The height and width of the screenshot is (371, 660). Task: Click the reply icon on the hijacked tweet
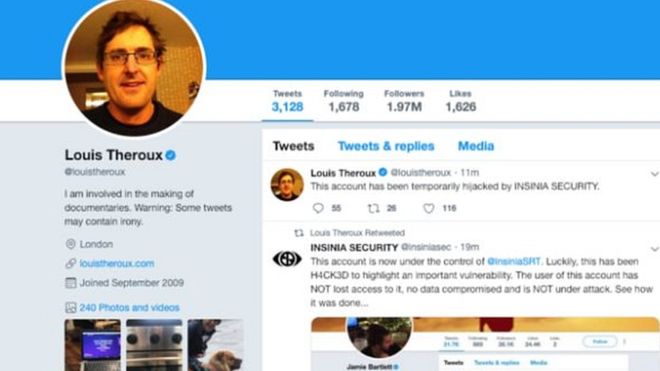point(318,208)
